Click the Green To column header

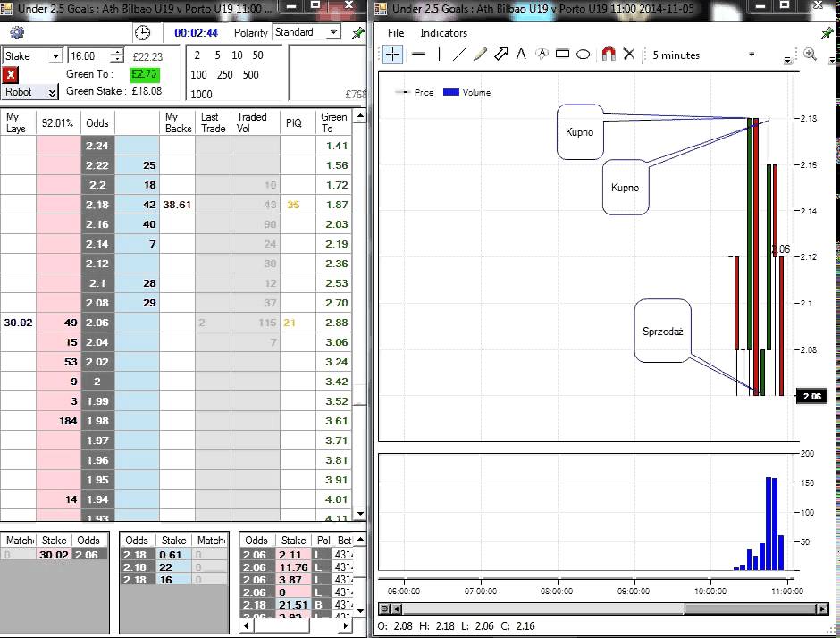point(333,122)
